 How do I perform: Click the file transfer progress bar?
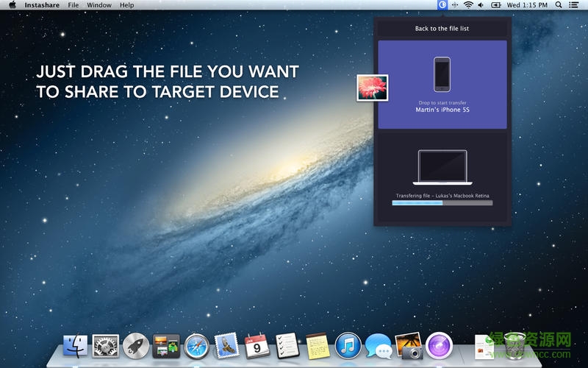pyautogui.click(x=442, y=202)
